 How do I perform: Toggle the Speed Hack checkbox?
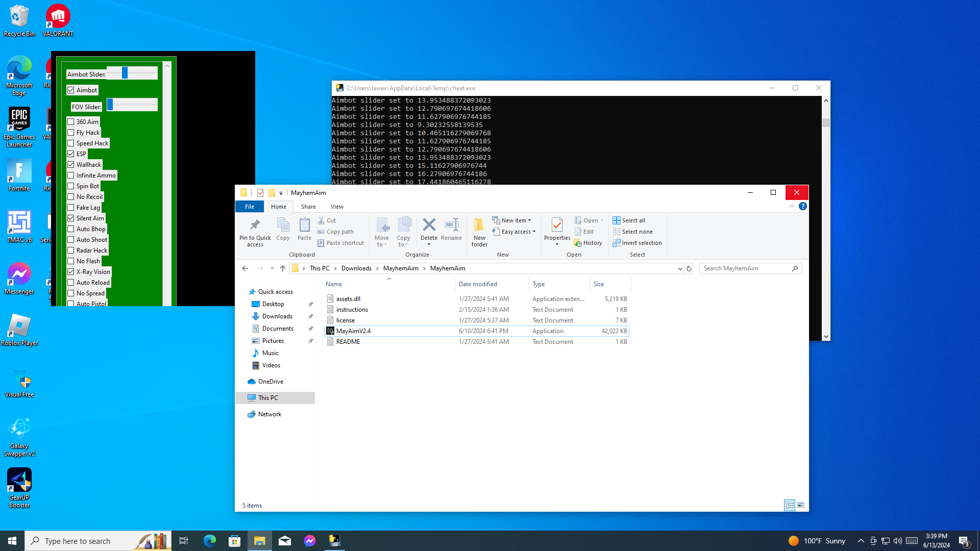tap(71, 143)
